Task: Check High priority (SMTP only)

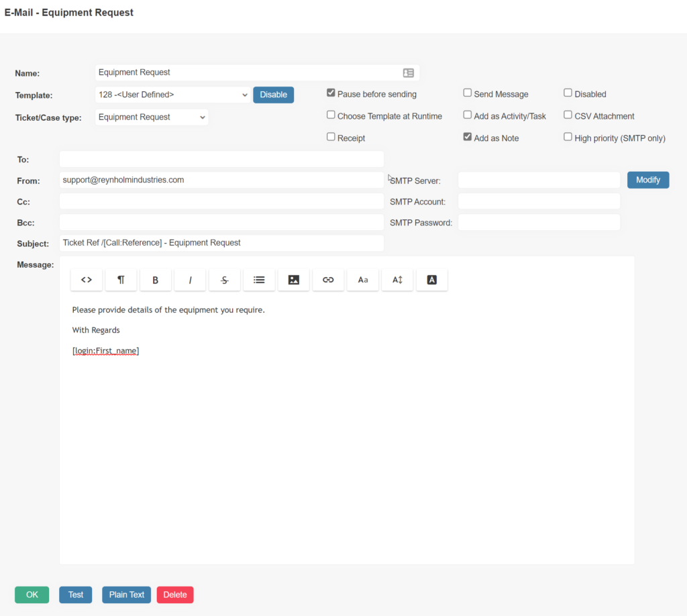Action: pyautogui.click(x=568, y=137)
